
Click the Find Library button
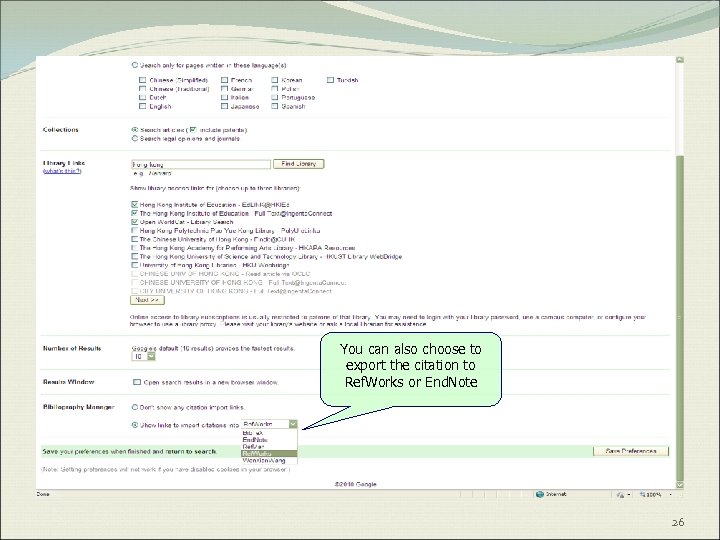(x=298, y=164)
